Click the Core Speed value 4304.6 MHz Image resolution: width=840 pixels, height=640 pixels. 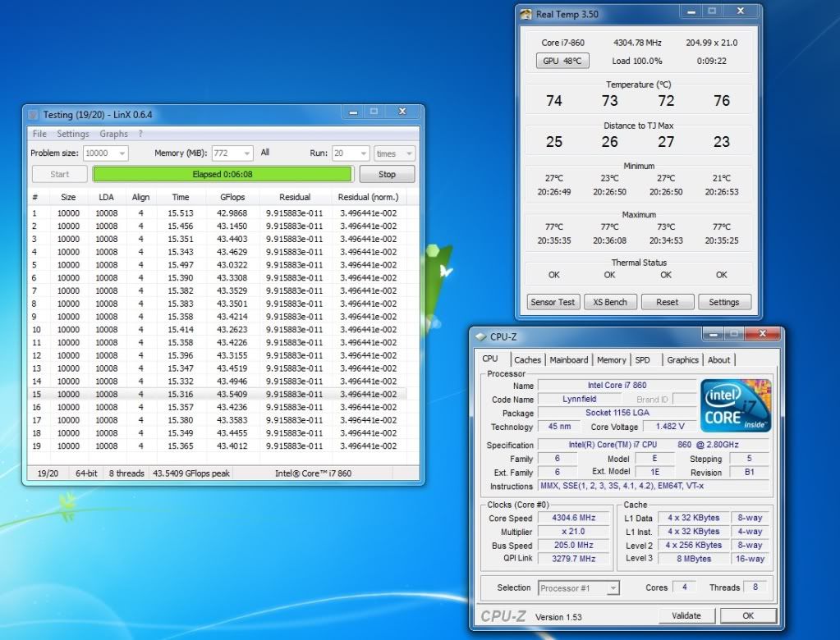[574, 518]
